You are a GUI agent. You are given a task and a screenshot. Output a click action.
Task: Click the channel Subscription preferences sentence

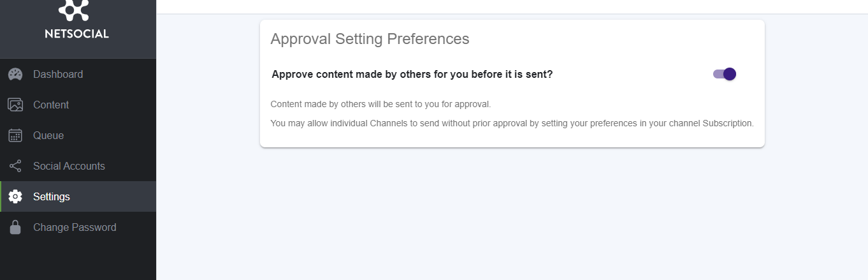click(x=512, y=123)
